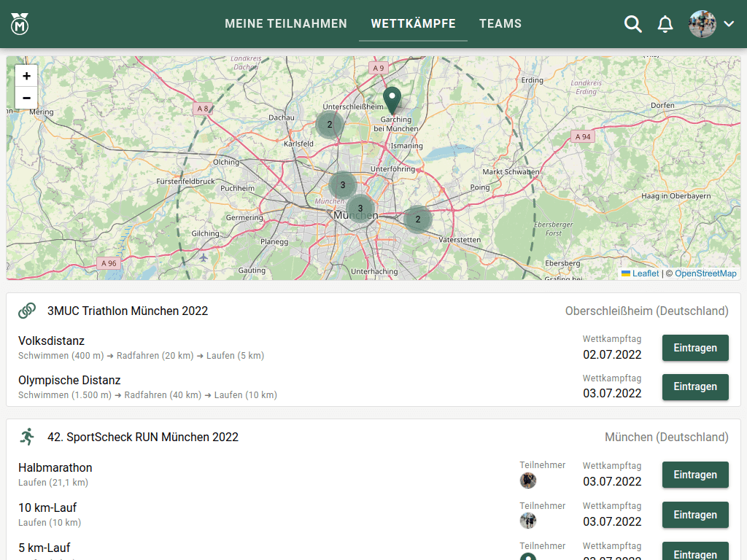Click the location "München (Deutschland)"
The image size is (747, 560).
coord(667,437)
